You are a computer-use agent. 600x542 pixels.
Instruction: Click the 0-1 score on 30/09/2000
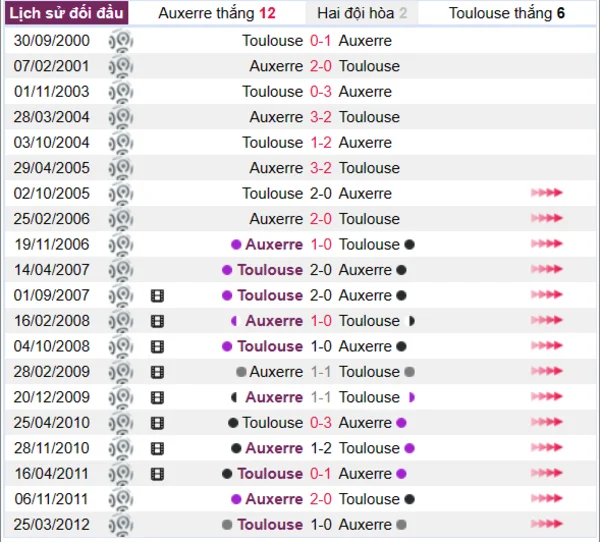[x=320, y=41]
